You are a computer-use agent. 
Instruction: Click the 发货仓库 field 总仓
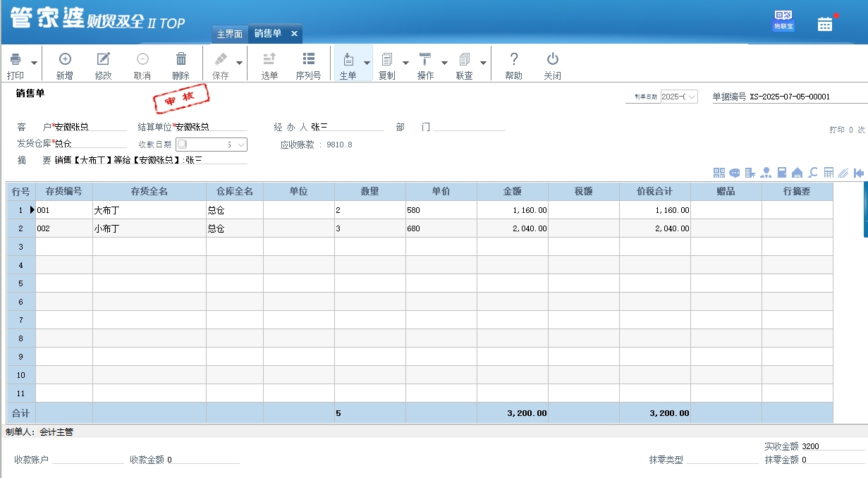click(90, 144)
